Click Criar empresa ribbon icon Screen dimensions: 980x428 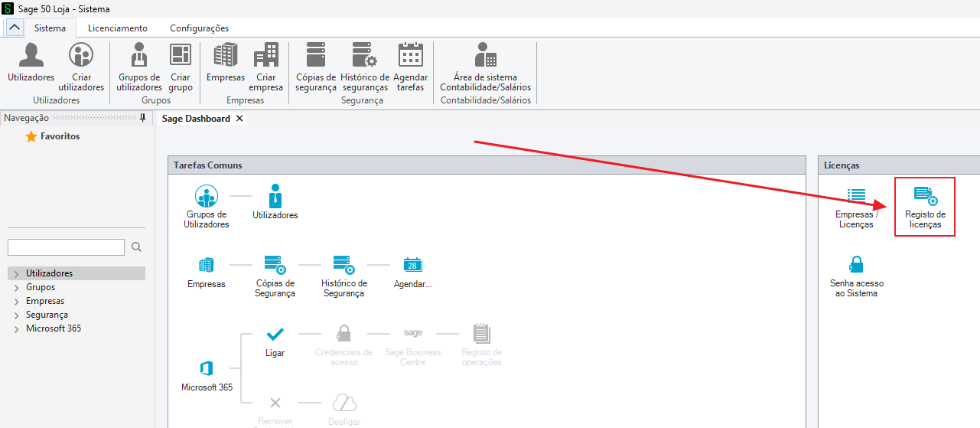point(266,67)
